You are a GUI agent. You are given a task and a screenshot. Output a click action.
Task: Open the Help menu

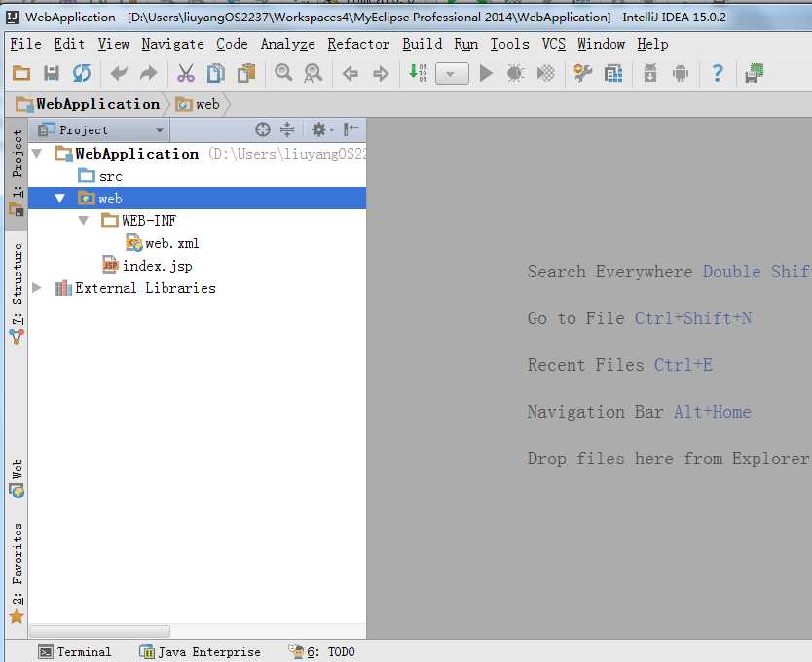(x=652, y=44)
